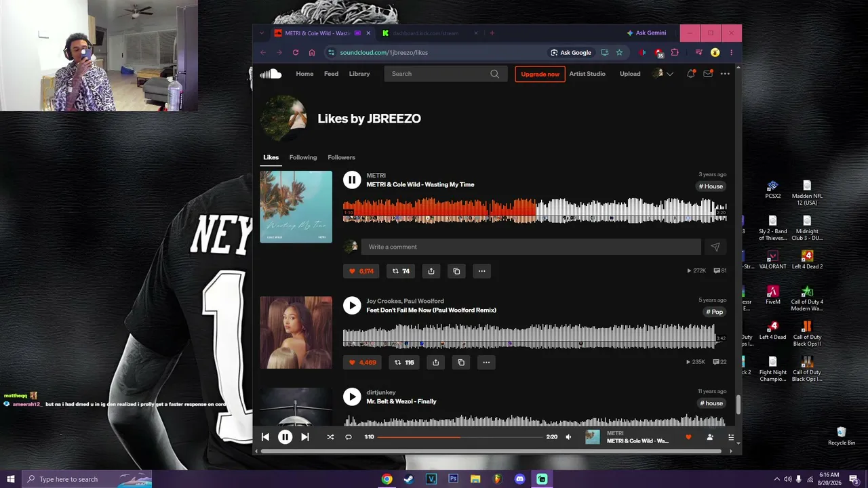Image resolution: width=868 pixels, height=488 pixels.
Task: Launch Photoshop from the taskbar
Action: click(x=453, y=479)
